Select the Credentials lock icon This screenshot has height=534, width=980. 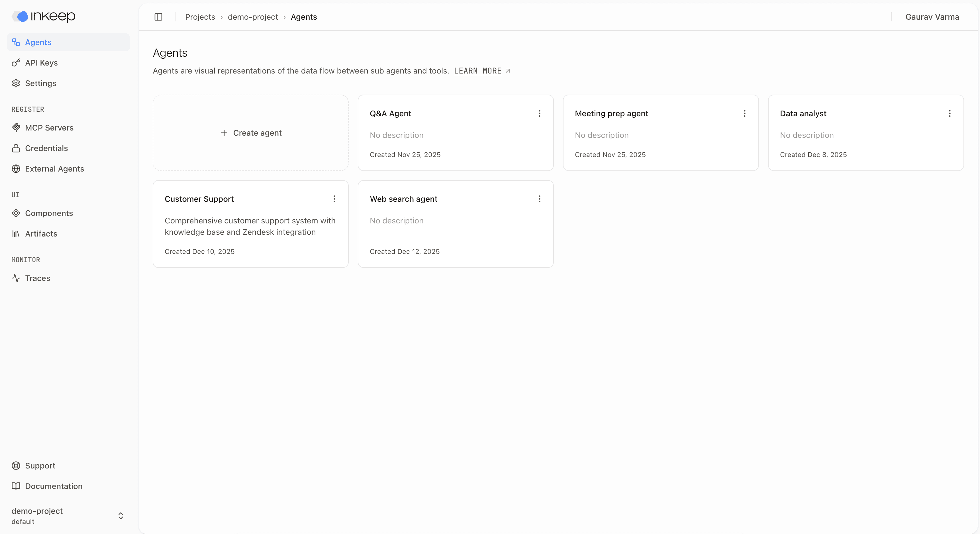(16, 148)
